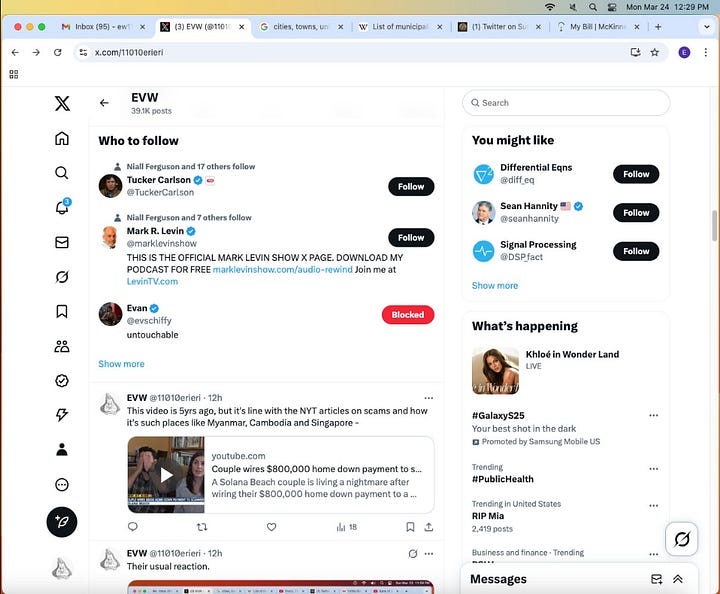The height and width of the screenshot is (594, 720).
Task: Open floating Grok button
Action: point(681,539)
